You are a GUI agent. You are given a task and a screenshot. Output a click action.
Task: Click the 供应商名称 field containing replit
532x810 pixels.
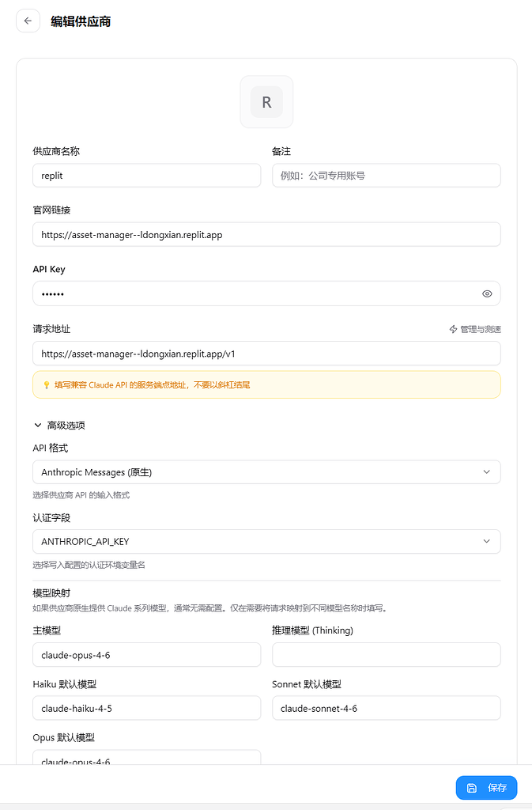pos(147,176)
